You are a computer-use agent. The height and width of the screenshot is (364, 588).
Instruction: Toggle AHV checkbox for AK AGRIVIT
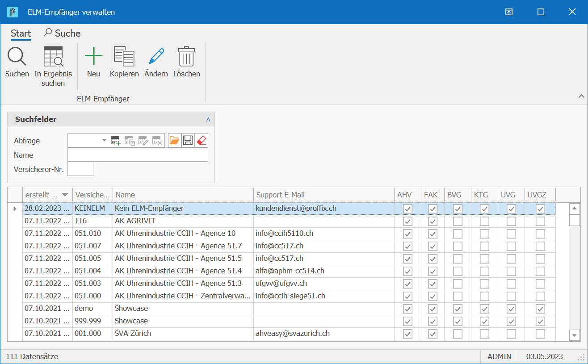coord(407,221)
